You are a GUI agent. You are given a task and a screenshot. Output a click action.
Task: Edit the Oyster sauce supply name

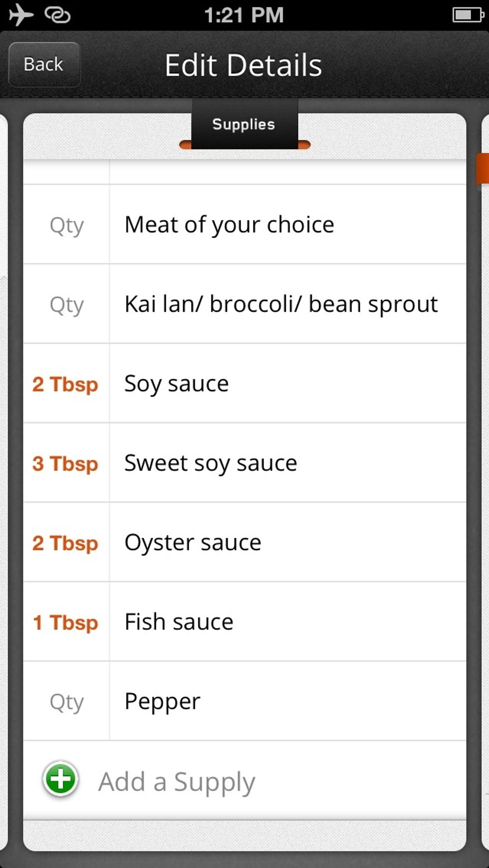[x=193, y=543]
